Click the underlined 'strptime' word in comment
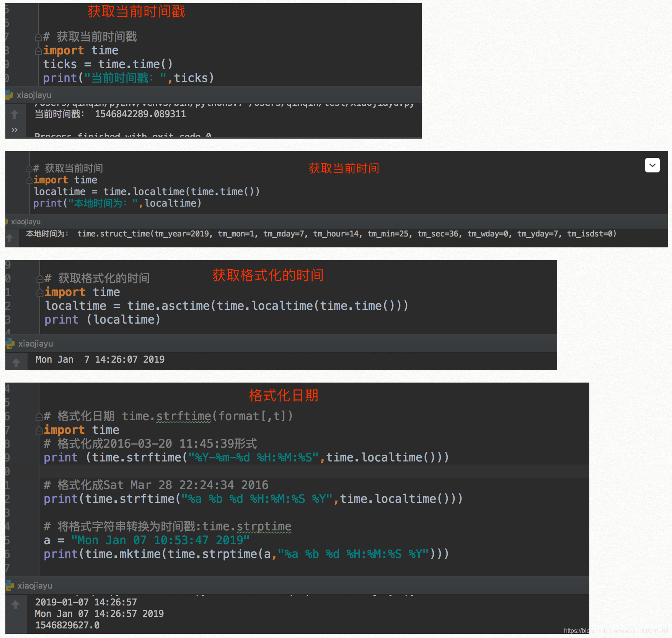The image size is (672, 638). (x=264, y=526)
